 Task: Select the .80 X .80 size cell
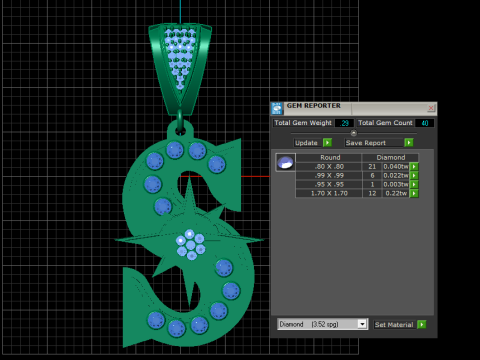pyautogui.click(x=329, y=166)
